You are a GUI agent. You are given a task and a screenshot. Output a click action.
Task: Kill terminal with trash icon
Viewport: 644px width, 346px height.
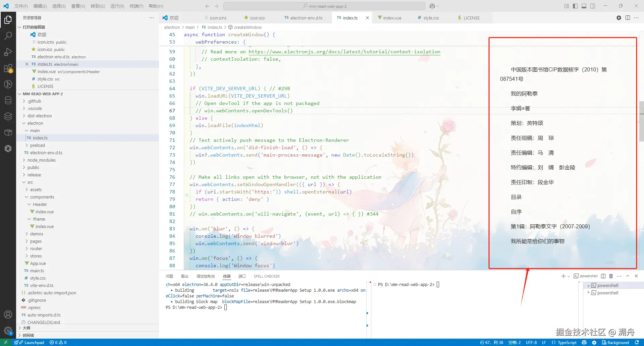tap(611, 276)
